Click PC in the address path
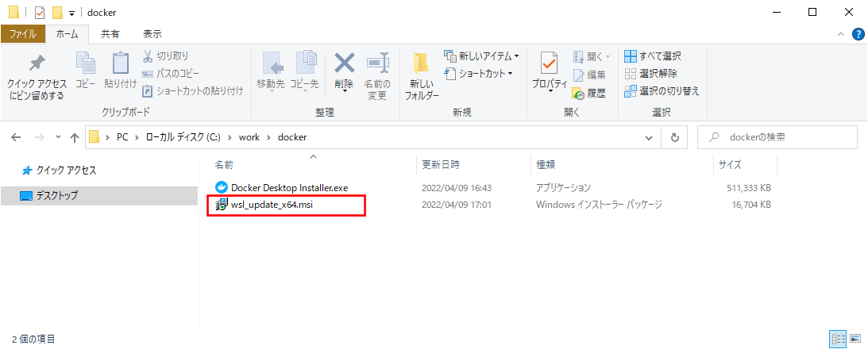Image resolution: width=868 pixels, height=349 pixels. click(x=122, y=137)
